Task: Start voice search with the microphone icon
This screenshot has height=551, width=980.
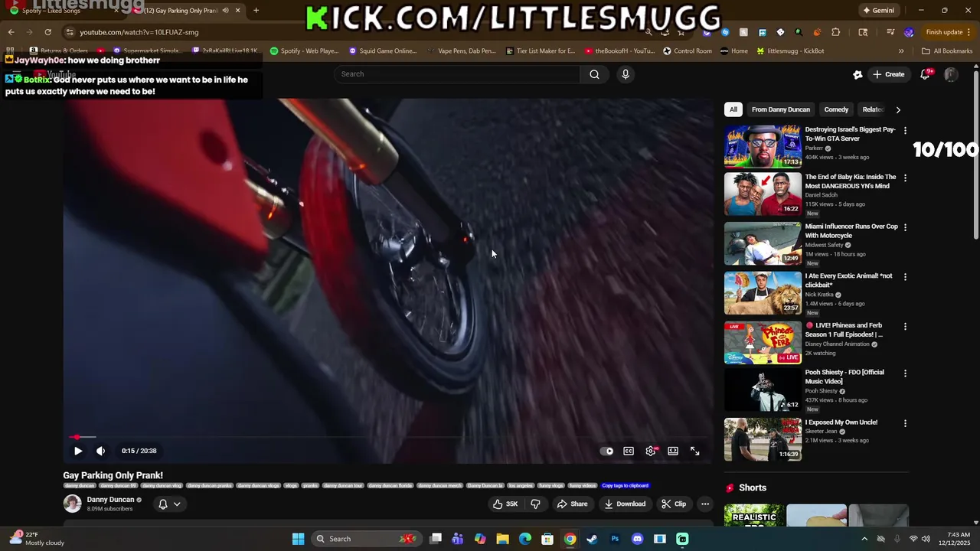Action: [x=626, y=74]
